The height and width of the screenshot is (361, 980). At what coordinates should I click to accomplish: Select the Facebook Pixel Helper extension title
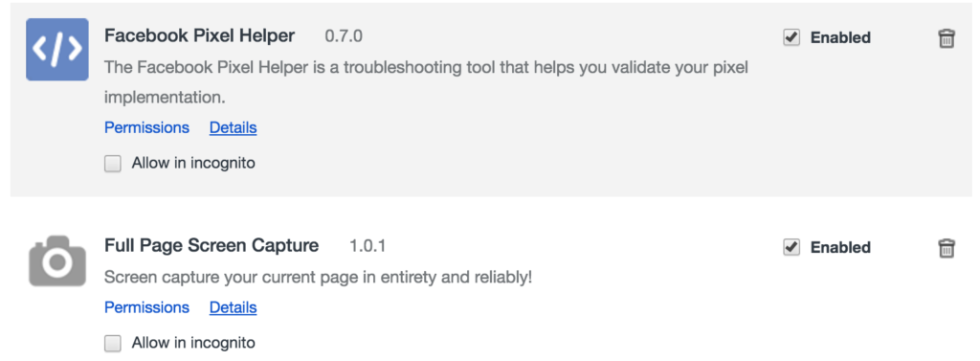tap(199, 35)
